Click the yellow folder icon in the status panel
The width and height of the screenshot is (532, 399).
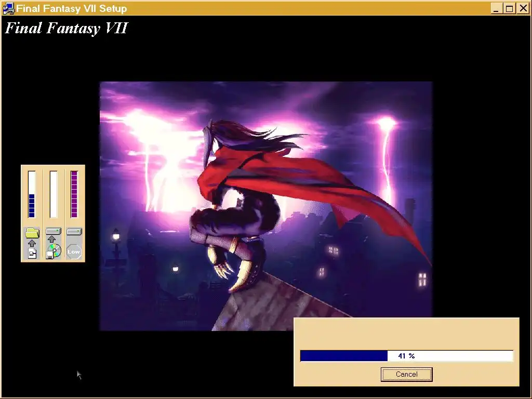click(32, 233)
